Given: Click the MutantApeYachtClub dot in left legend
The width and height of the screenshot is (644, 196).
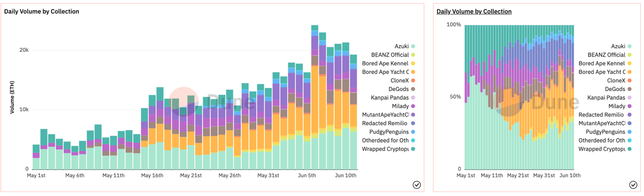Looking at the screenshot, I should (x=413, y=115).
